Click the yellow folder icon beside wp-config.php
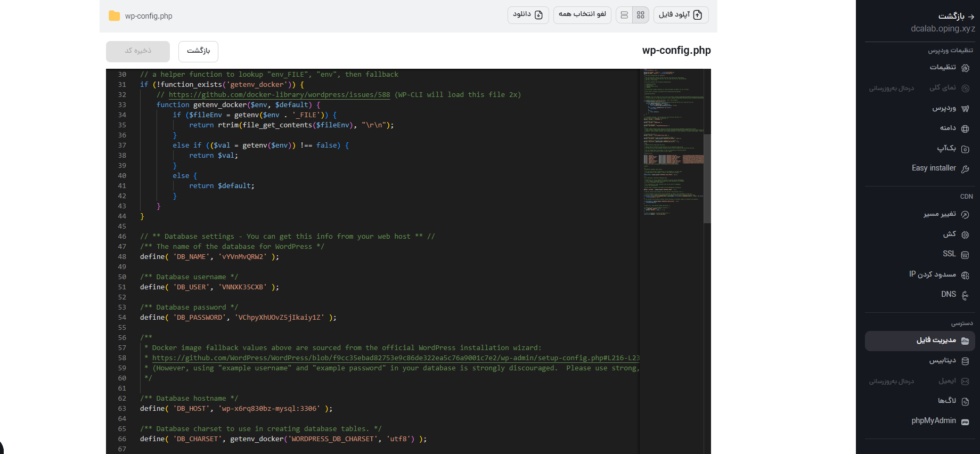The width and height of the screenshot is (980, 454). click(114, 16)
